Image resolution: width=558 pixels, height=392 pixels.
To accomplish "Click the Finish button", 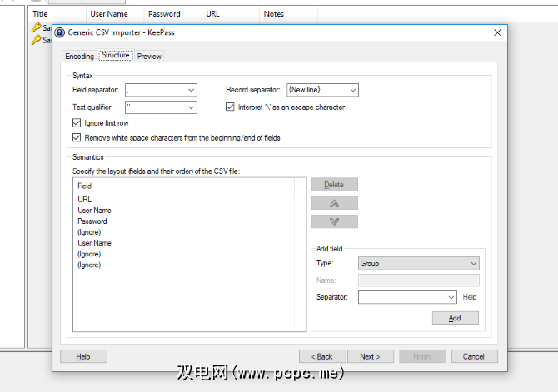I will [422, 356].
